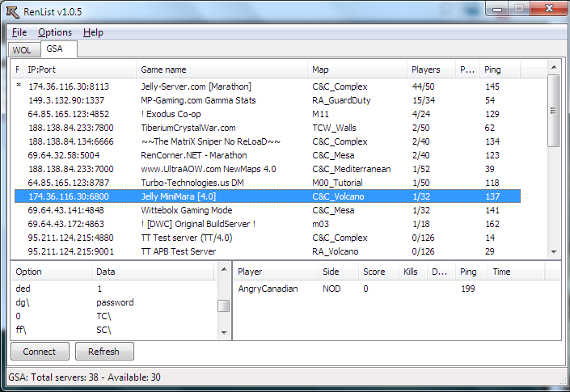Sort server list by Ping column header
The image size is (570, 392).
pyautogui.click(x=492, y=70)
